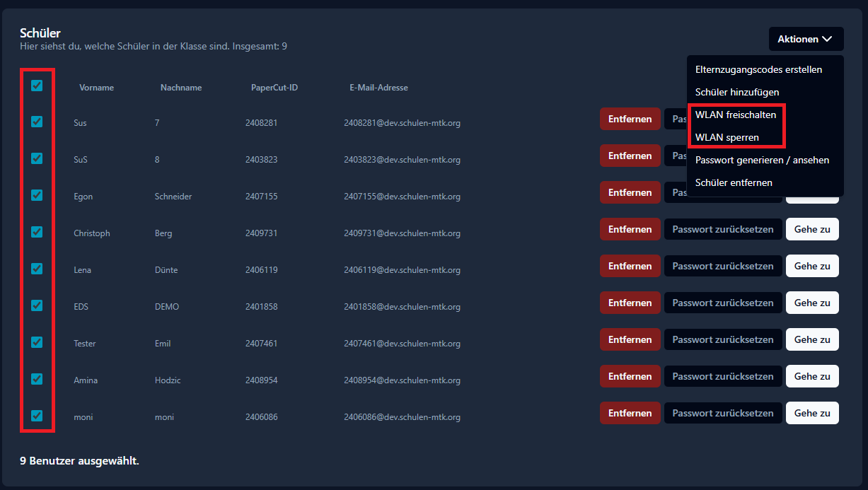The image size is (868, 490).
Task: Open the email link 2406119@dev.schulen-mtk.org
Action: [x=403, y=269]
